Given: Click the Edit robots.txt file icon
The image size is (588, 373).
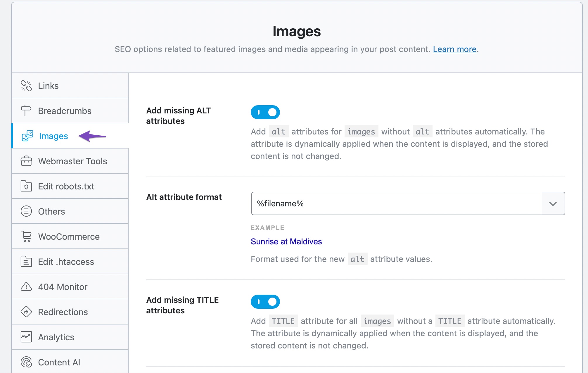Looking at the screenshot, I should pos(26,186).
